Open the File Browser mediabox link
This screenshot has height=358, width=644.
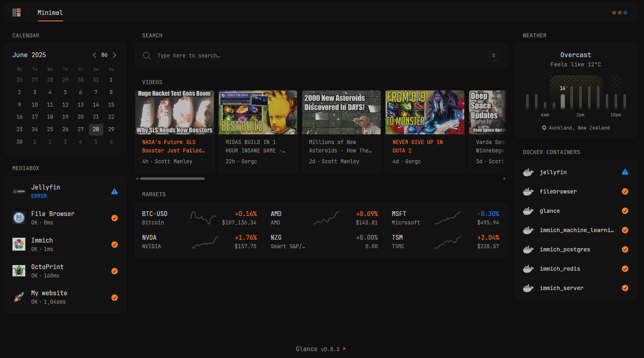click(53, 214)
